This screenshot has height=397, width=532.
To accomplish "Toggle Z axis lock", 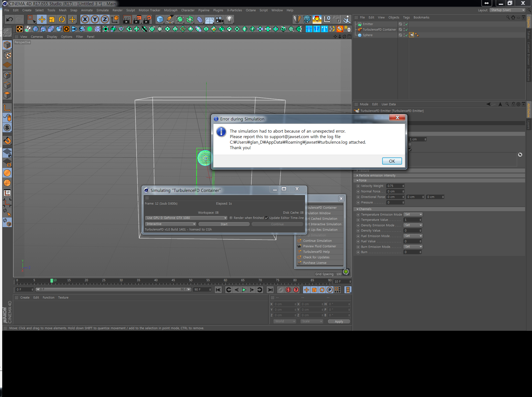I will pyautogui.click(x=105, y=19).
